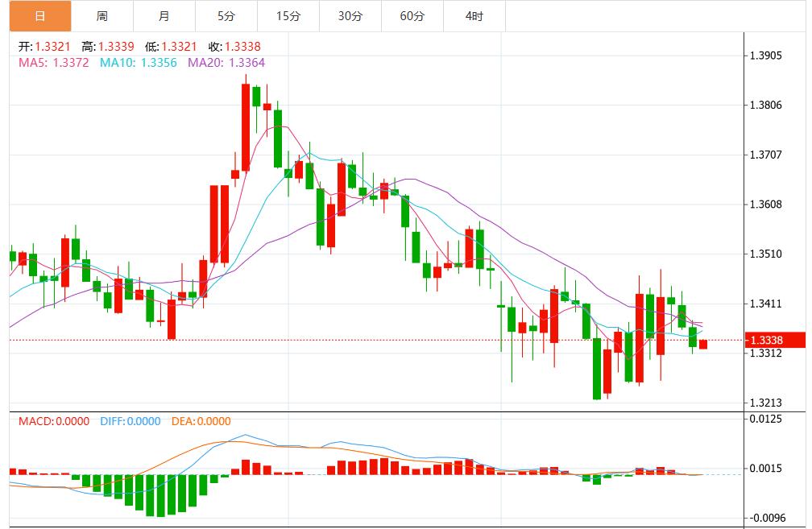Click the 0.0125 MACD axis label
This screenshot has height=529, width=812.
coord(766,419)
